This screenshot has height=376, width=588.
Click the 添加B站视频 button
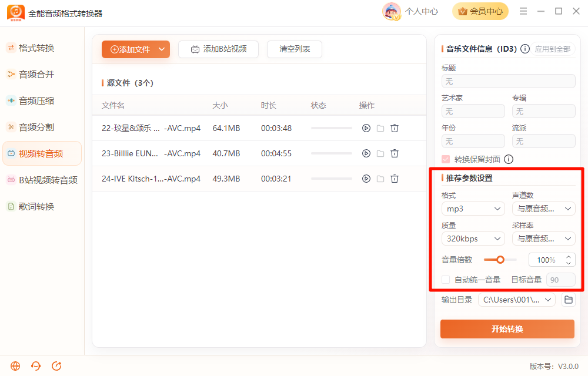[x=218, y=49]
